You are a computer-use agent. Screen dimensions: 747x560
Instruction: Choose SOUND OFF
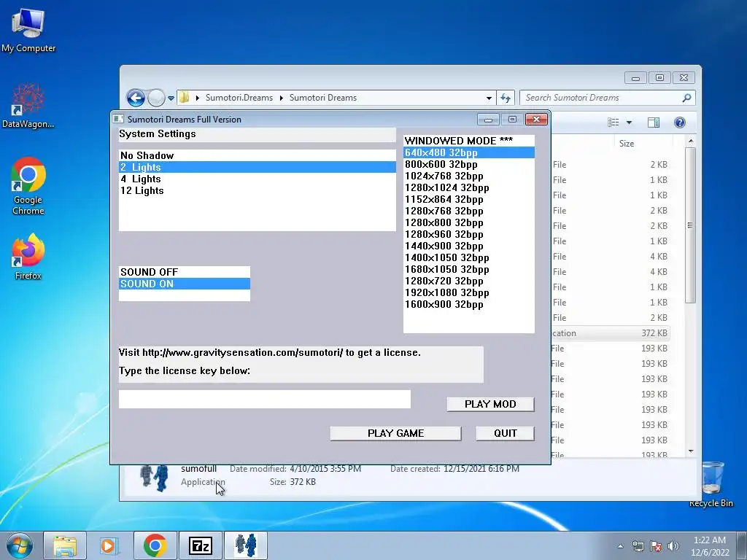pyautogui.click(x=185, y=272)
